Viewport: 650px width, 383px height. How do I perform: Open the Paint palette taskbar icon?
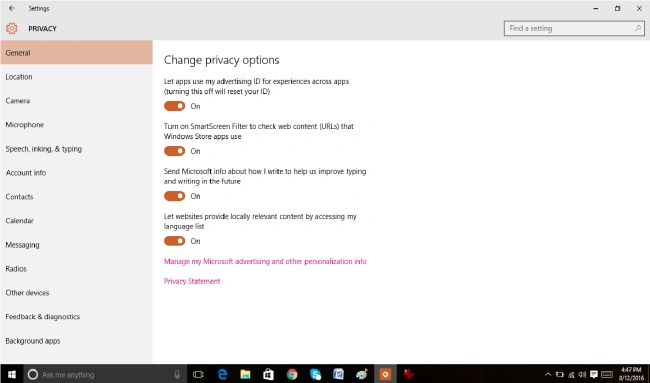click(361, 374)
